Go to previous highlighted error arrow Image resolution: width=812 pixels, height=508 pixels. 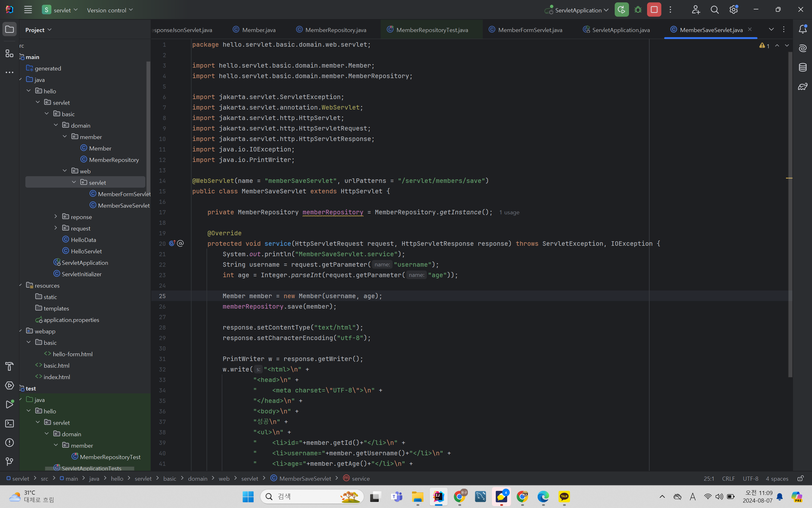777,45
